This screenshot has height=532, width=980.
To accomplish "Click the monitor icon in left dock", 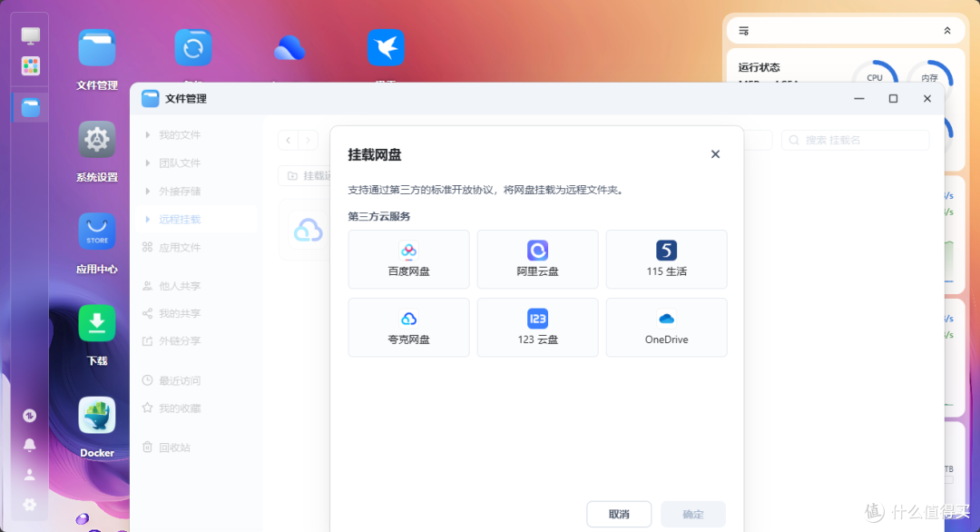I will (x=30, y=35).
